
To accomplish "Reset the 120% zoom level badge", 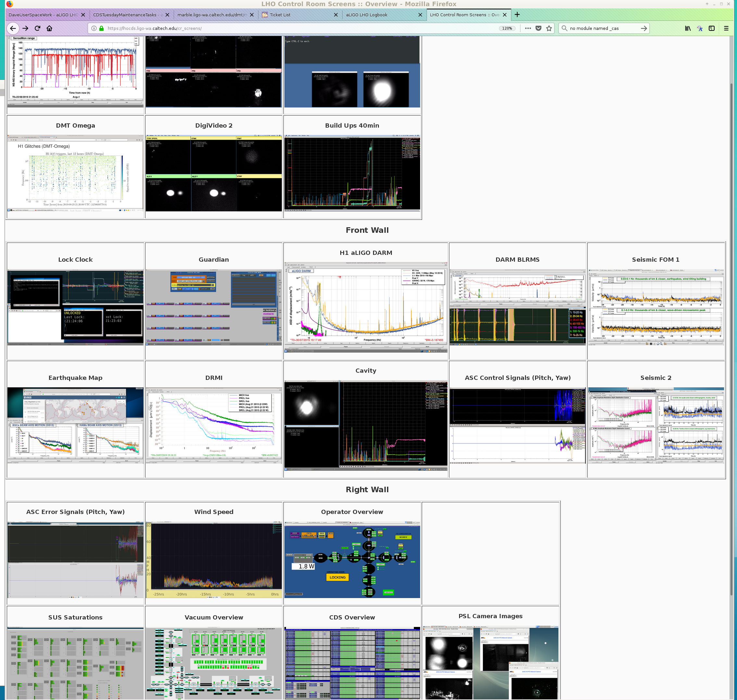I will 507,28.
